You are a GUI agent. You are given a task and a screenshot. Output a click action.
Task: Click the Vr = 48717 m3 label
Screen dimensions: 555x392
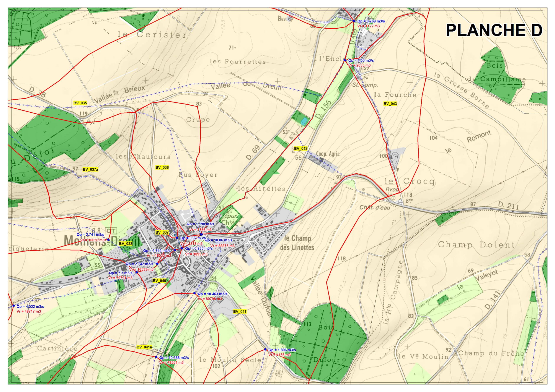click(x=29, y=312)
